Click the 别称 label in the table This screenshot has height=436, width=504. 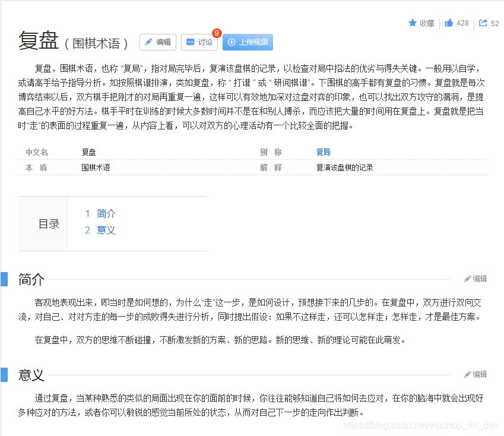[271, 152]
